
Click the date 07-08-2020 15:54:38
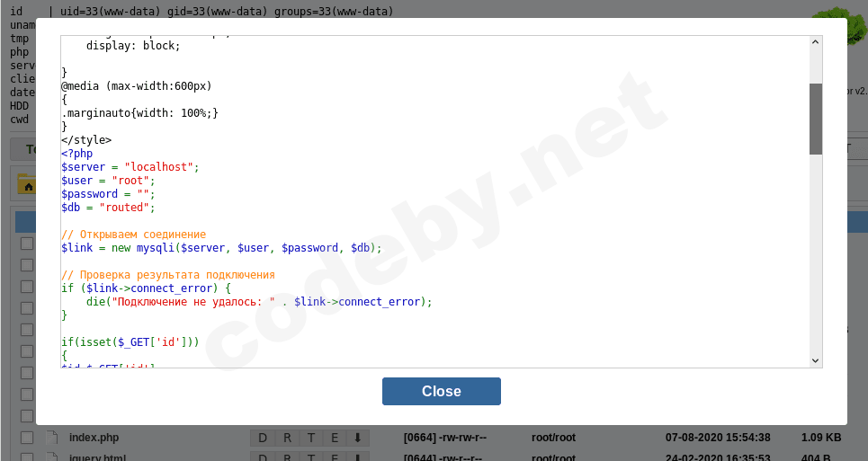[x=718, y=438]
